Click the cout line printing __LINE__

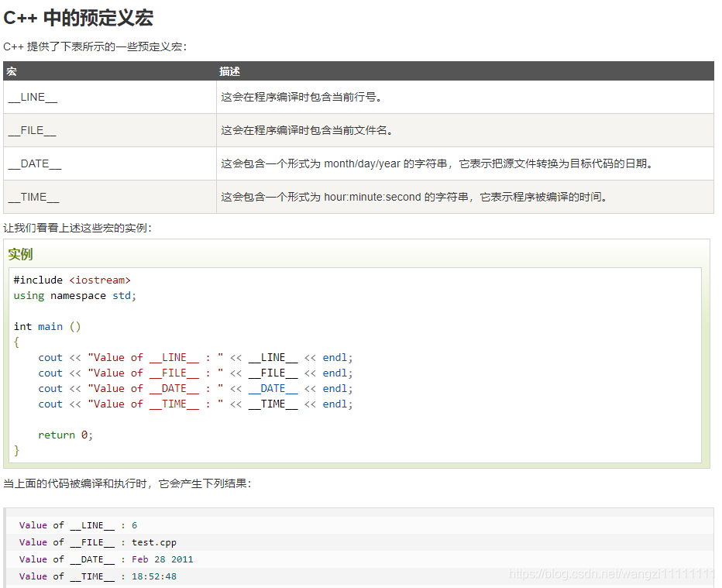tap(195, 357)
